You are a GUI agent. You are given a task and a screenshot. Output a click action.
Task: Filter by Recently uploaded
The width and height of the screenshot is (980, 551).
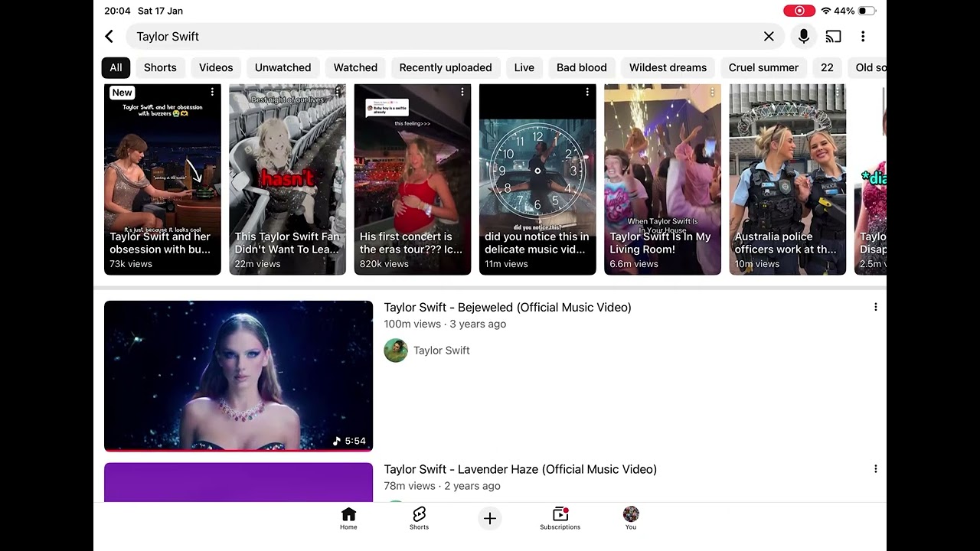click(446, 67)
